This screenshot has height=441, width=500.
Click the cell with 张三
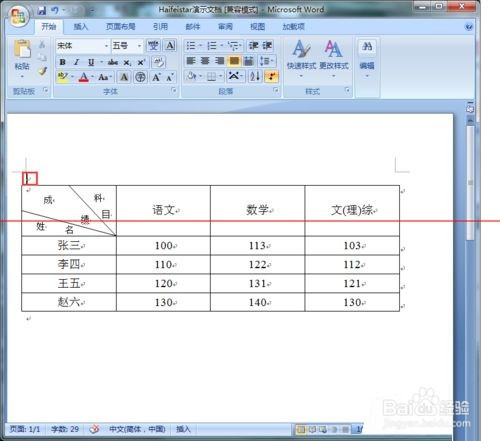pos(69,246)
